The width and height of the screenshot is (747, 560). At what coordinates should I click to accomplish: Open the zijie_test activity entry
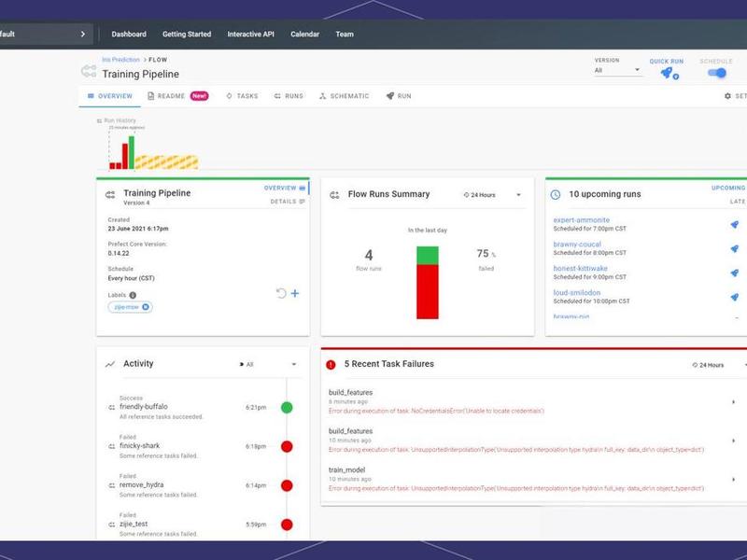(134, 524)
